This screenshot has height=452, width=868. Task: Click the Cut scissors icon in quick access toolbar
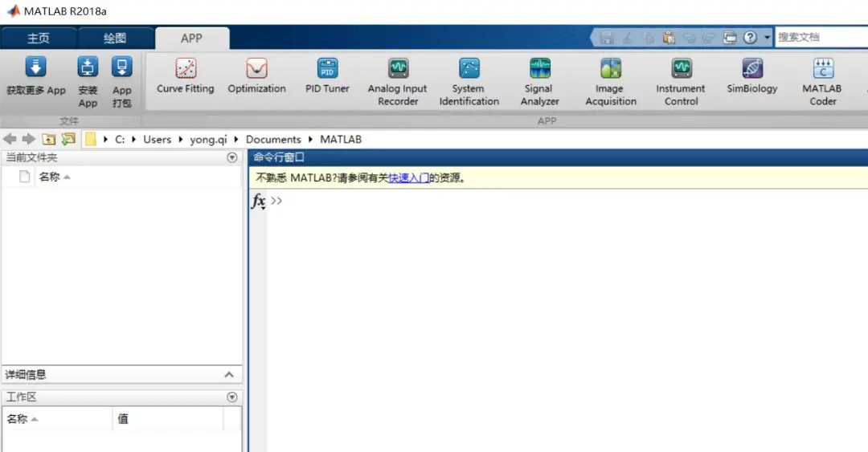pyautogui.click(x=628, y=38)
